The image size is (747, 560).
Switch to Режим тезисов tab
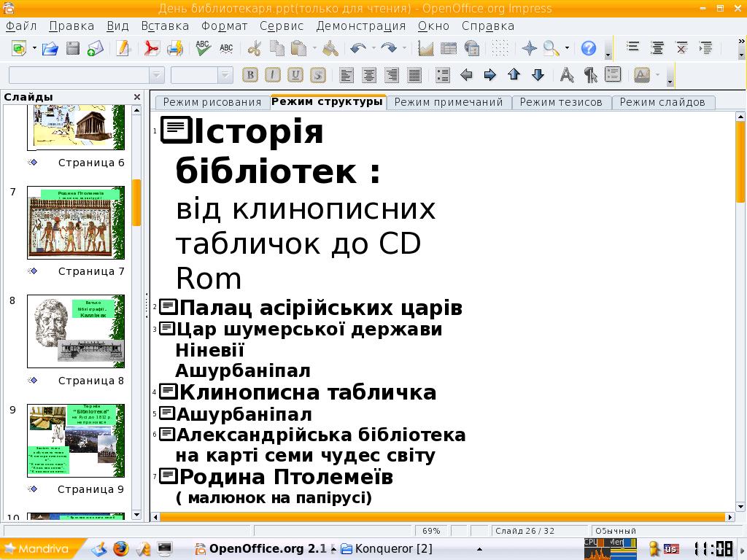561,102
